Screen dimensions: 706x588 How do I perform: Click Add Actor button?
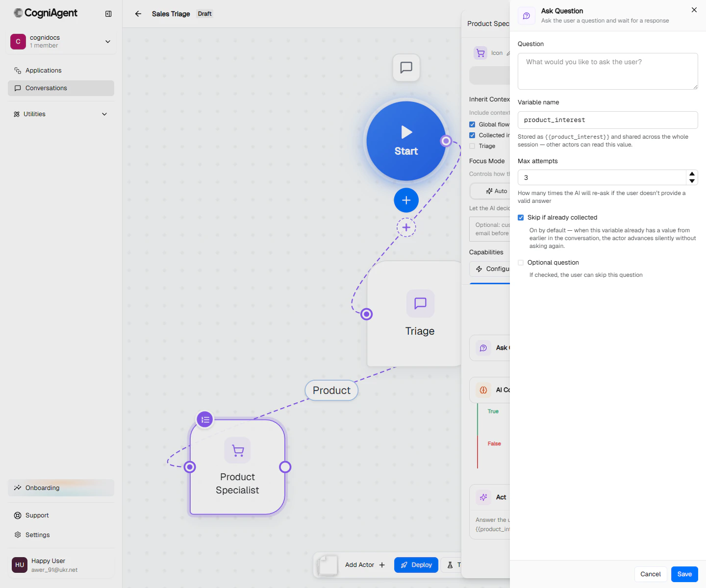pos(365,565)
